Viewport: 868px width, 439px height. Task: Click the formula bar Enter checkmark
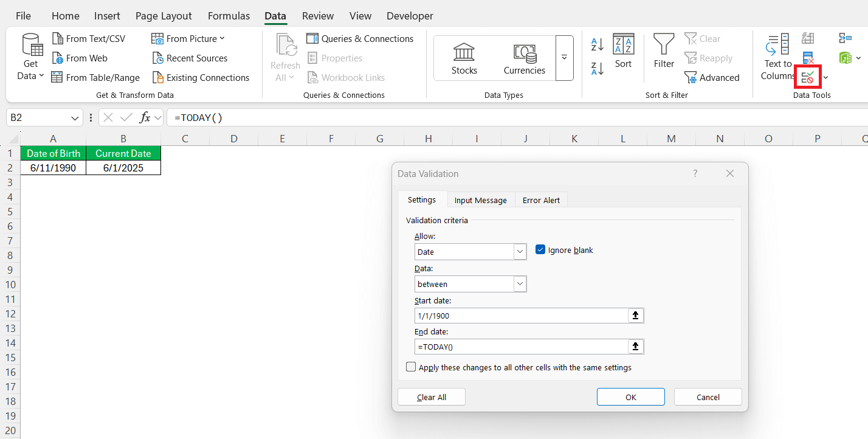[x=126, y=117]
